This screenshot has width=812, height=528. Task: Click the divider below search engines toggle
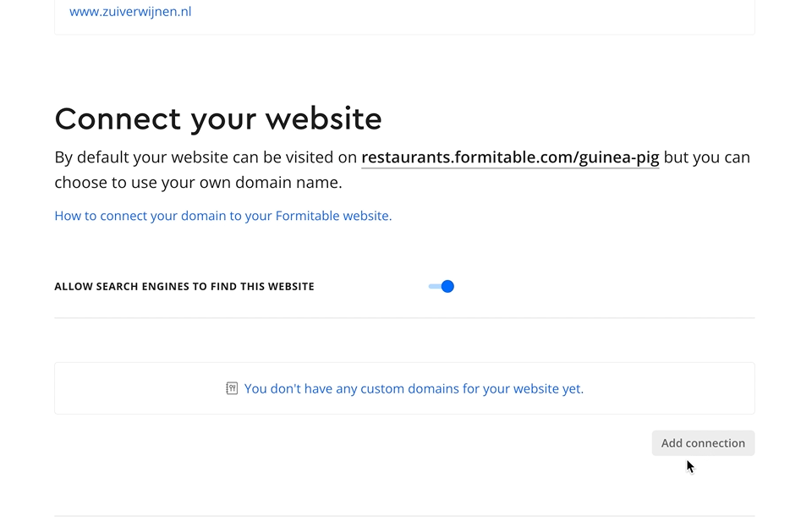coord(404,317)
